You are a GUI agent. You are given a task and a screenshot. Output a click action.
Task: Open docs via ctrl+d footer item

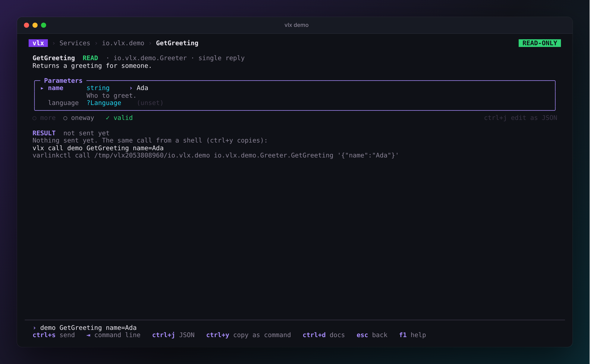point(324,335)
